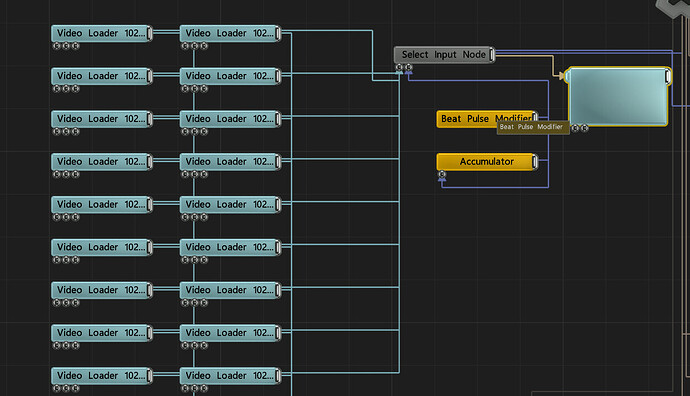Click Select Input Node's second purple-wired input pin
Image resolution: width=690 pixels, height=396 pixels.
408,67
